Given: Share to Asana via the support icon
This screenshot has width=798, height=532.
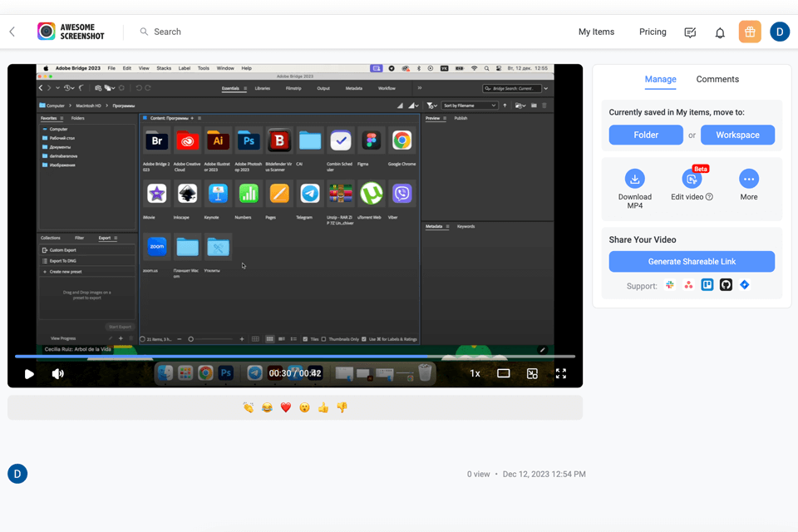Looking at the screenshot, I should 688,285.
